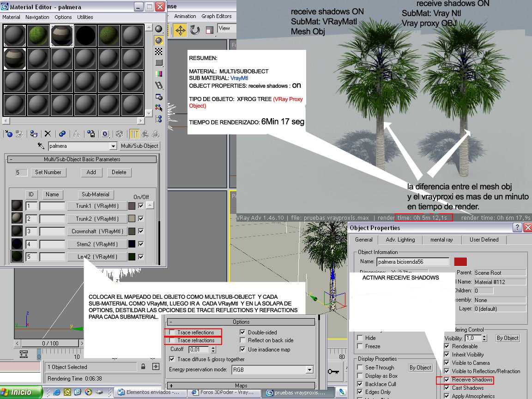Screen dimensions: 532x399
Task: Click the Get Material icon
Action: point(9,134)
